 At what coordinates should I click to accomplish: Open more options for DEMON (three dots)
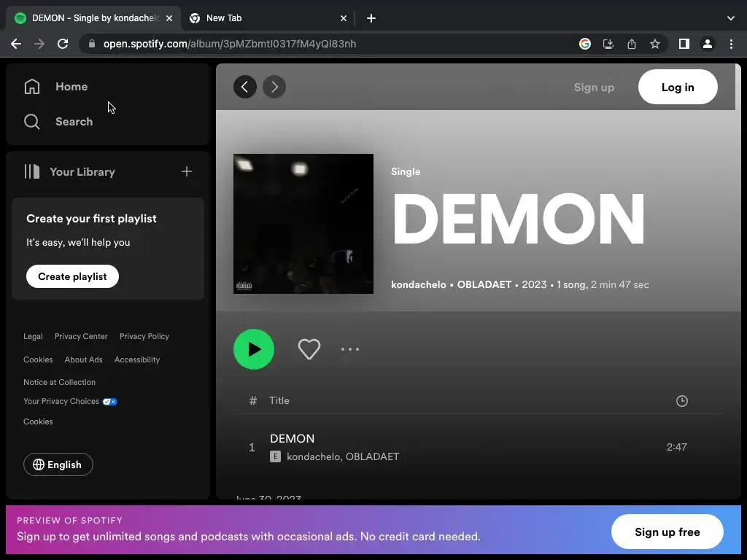tap(350, 349)
